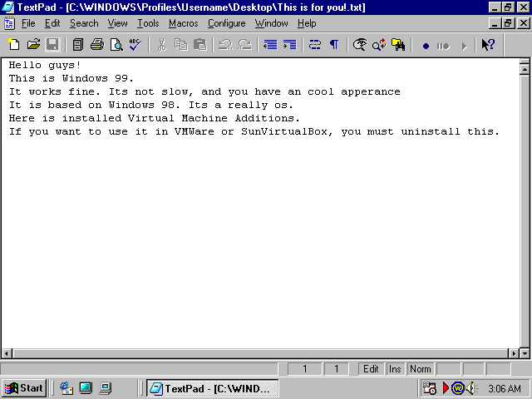532x399 pixels.
Task: Click the computer quick launch icon
Action: click(106, 388)
